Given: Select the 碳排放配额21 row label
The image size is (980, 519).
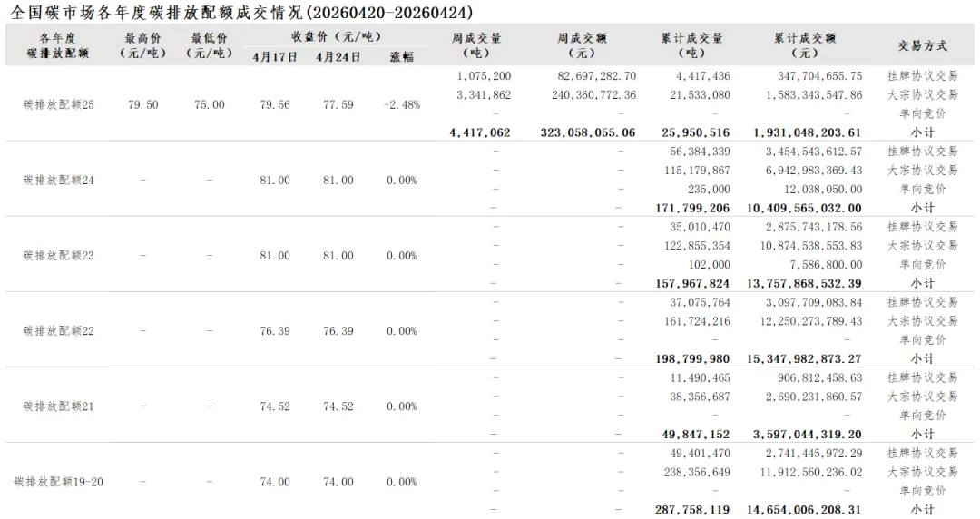Looking at the screenshot, I should tap(59, 406).
